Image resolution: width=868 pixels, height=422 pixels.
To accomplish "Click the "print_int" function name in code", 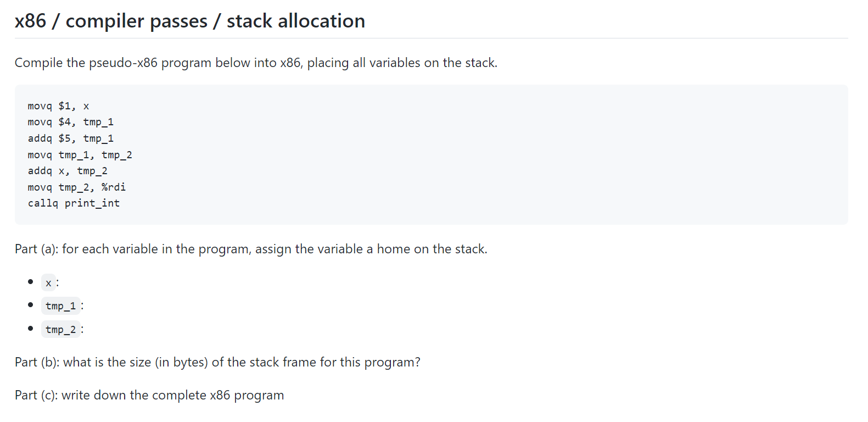I will point(92,203).
